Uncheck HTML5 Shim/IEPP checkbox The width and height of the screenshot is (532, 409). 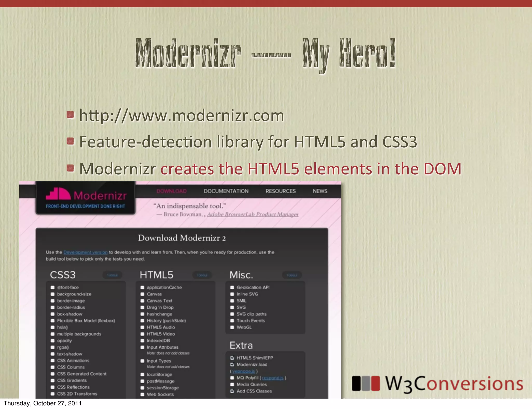[232, 358]
